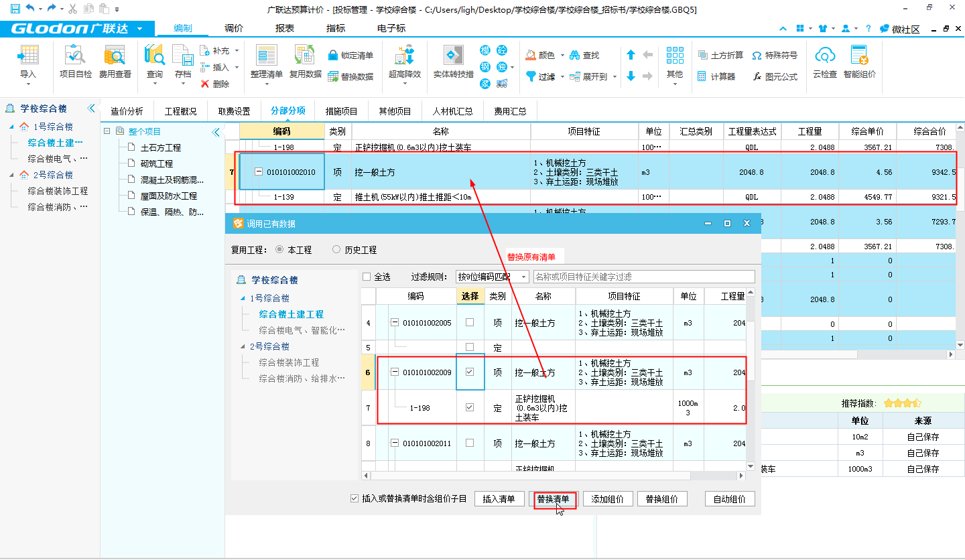
Task: Collapse row 010101002010 in main table
Action: 259,172
